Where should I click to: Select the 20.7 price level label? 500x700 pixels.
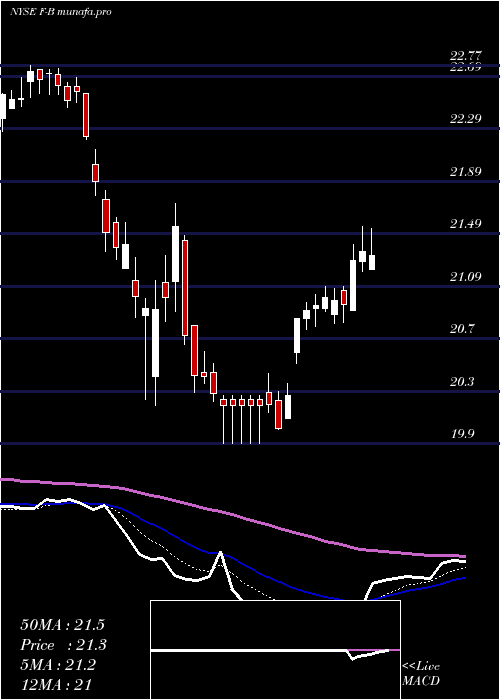click(x=462, y=329)
